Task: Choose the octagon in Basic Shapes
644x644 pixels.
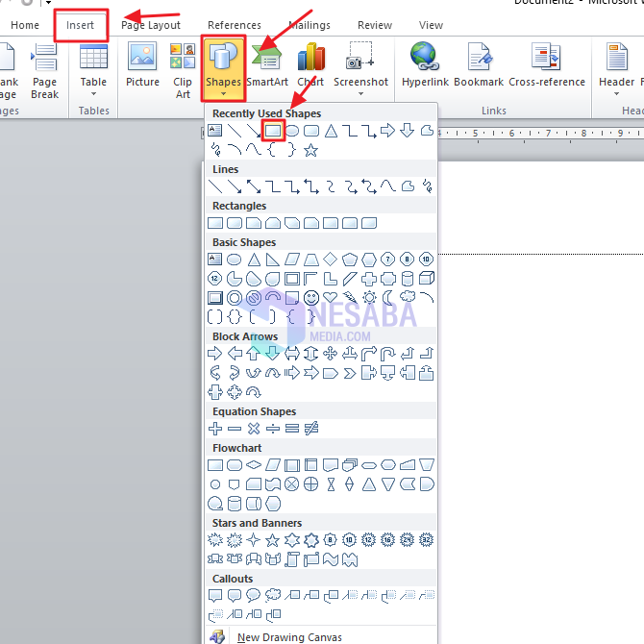Action: pos(407,260)
